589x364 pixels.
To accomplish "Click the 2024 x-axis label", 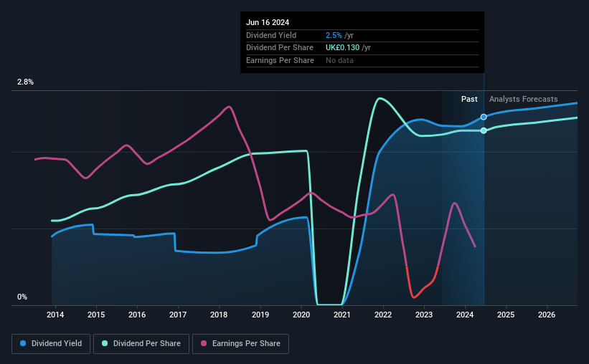I will (x=465, y=315).
